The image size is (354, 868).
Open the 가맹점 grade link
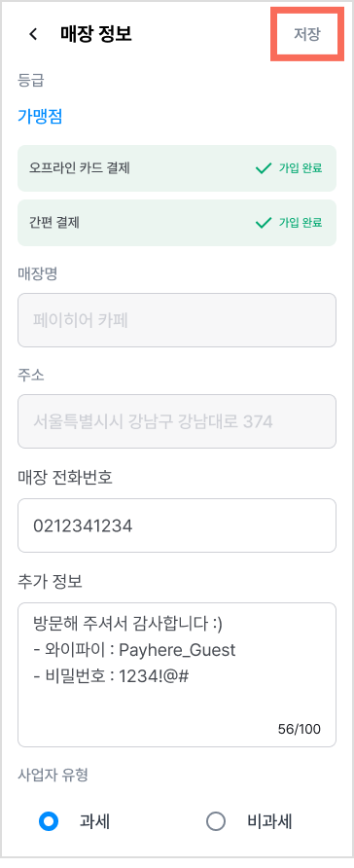pos(40,116)
